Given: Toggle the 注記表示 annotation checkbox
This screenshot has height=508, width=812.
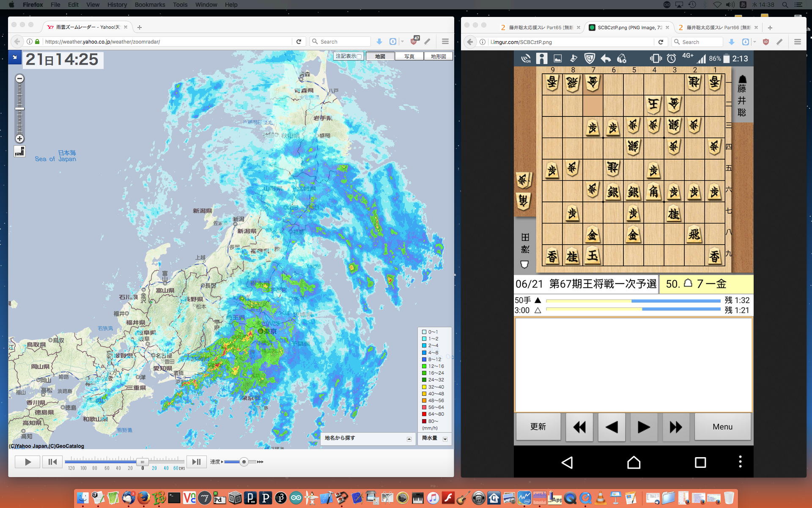Looking at the screenshot, I should click(x=359, y=57).
